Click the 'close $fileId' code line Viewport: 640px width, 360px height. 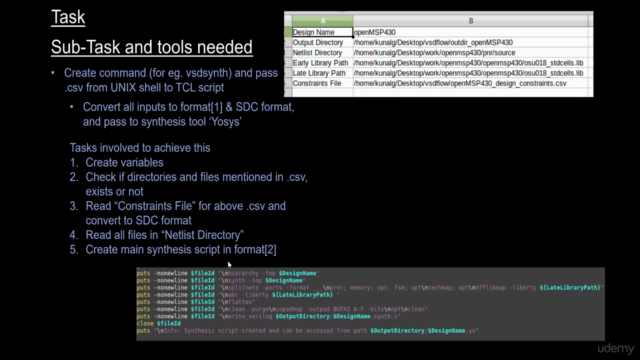tap(159, 323)
